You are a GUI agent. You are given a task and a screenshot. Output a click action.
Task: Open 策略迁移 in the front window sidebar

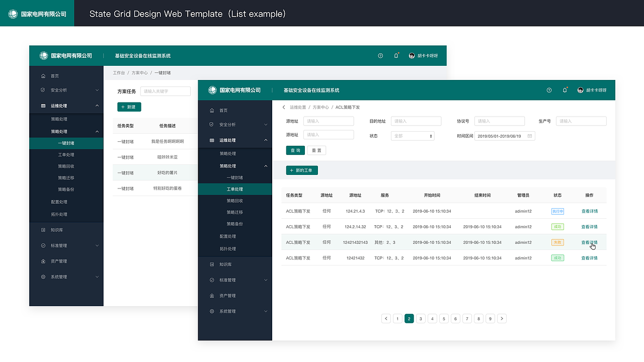235,212
